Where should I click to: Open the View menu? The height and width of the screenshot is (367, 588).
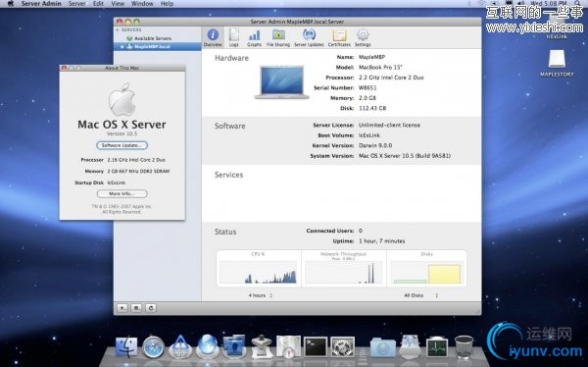click(x=118, y=4)
